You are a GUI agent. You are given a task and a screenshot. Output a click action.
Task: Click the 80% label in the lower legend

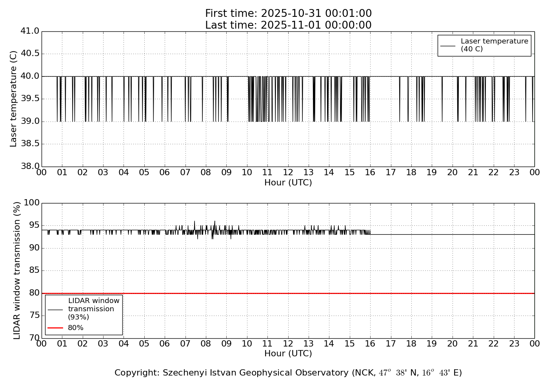coord(76,328)
